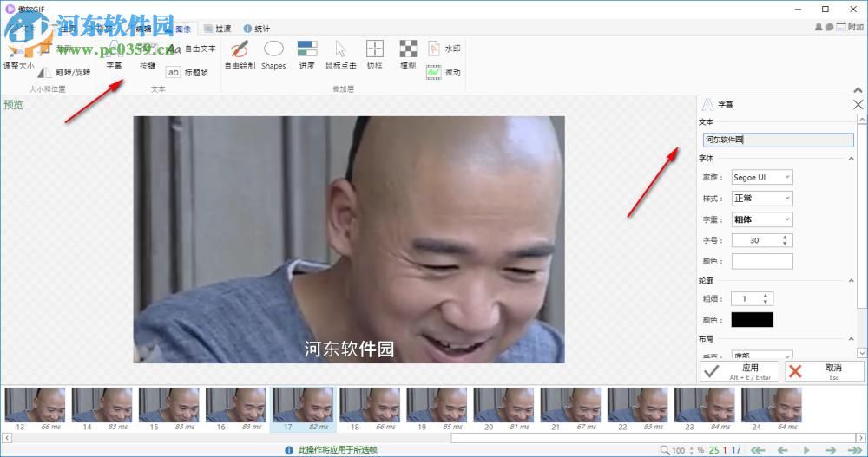Viewport: 868px width, 457px height.
Task: Open the 标题帧 title frame tool
Action: tap(187, 73)
